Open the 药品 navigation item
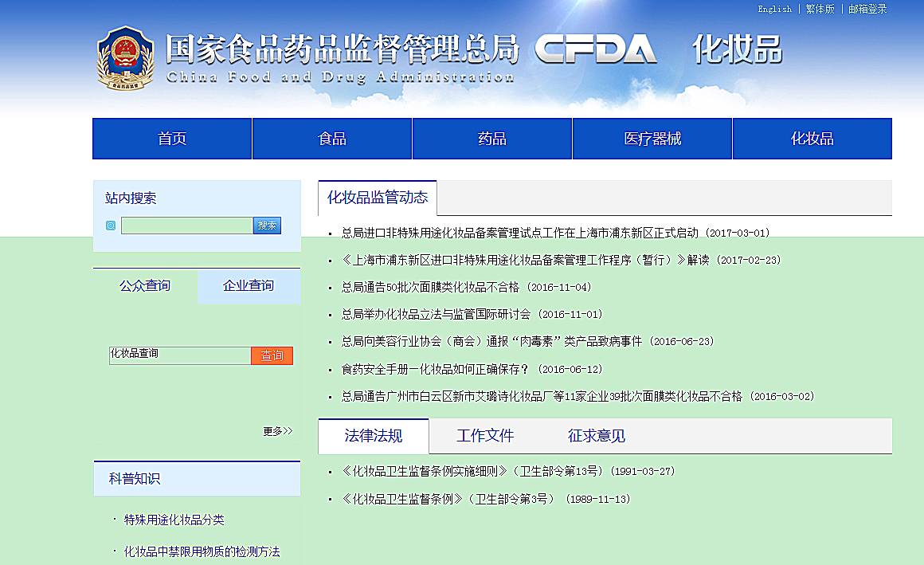Screen dimensions: 924x565 pos(492,139)
